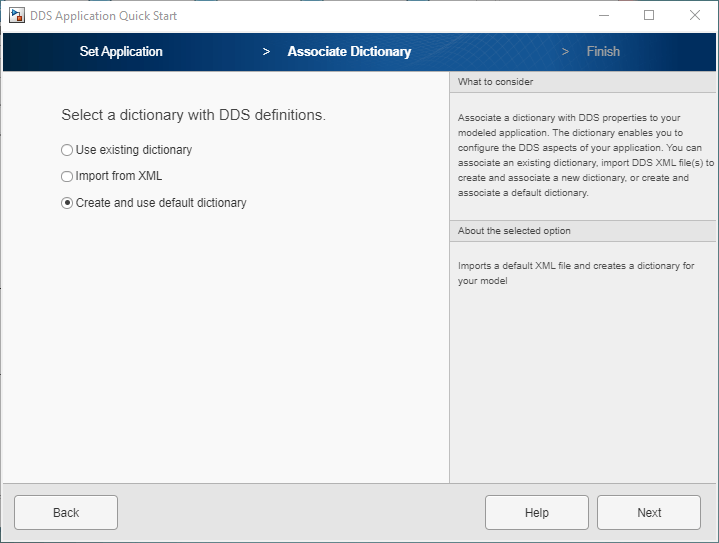Choose the Import from XML radio button

click(67, 176)
